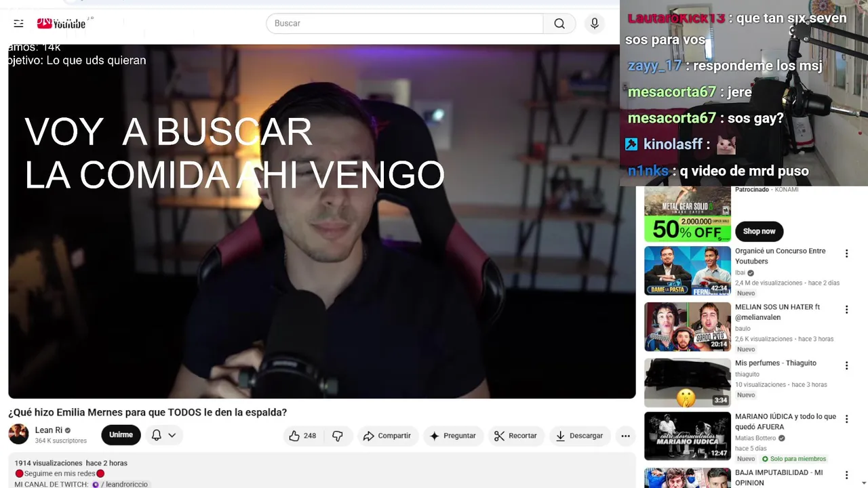Open video title BAJA IMPUTABILIDAD - MI OPINION

(x=778, y=478)
